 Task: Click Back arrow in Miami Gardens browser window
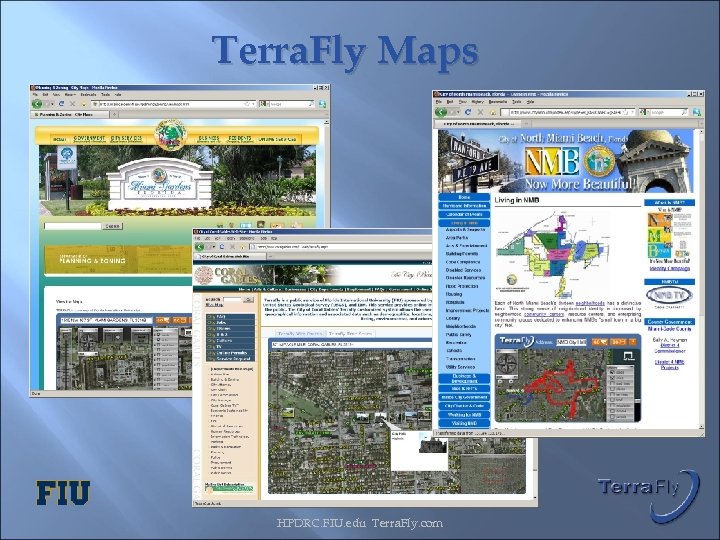click(37, 104)
